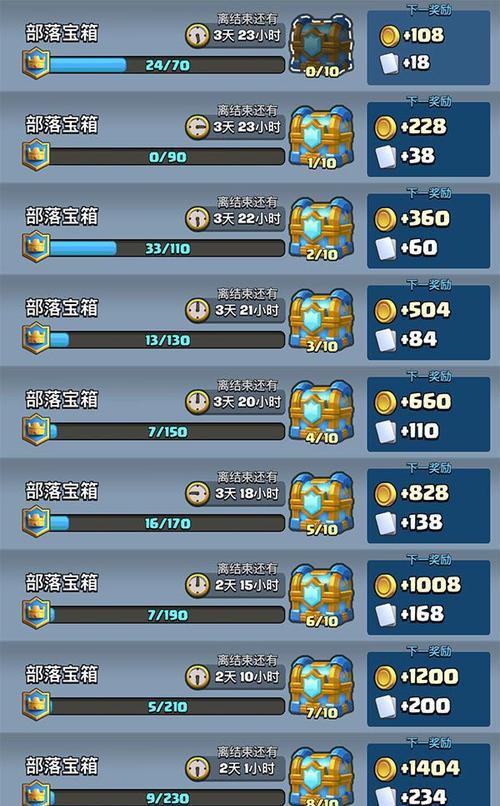Select the reward panel with +1200 and +200
500x806 pixels.
tap(429, 689)
